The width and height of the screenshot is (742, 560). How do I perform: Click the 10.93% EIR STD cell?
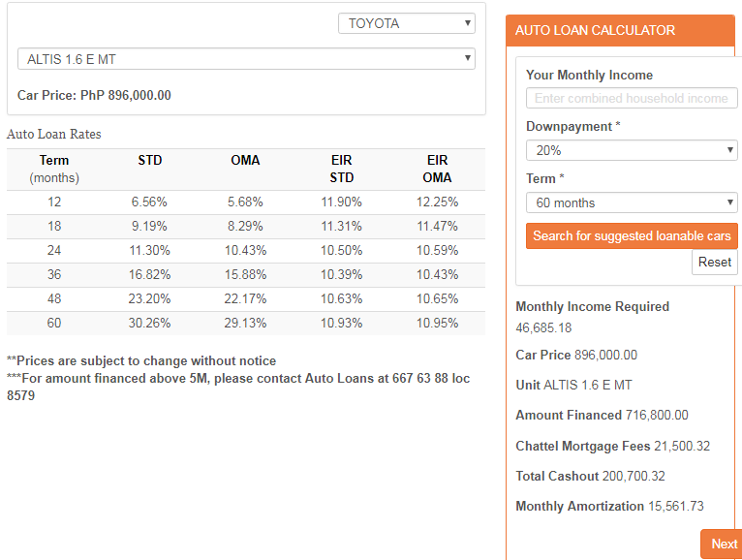pos(341,323)
